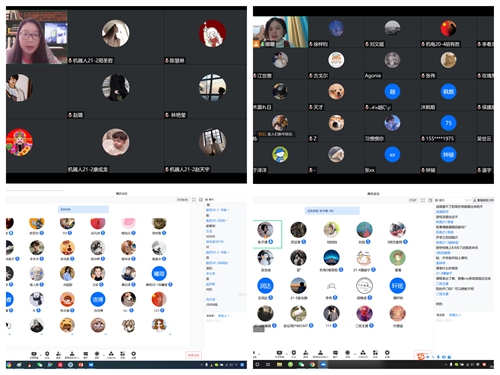The width and height of the screenshot is (500, 375).
Task: Toggle fullscreen icon in bottom-right meeting header
Action: click(x=423, y=200)
